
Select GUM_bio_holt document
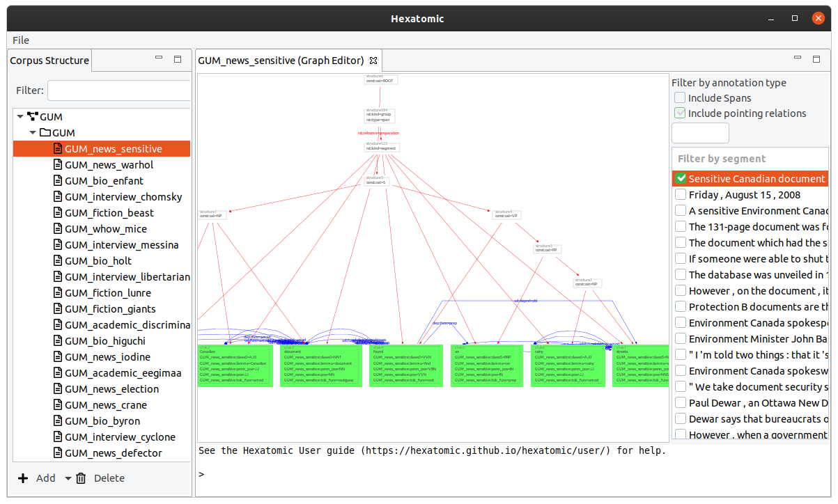tap(98, 261)
